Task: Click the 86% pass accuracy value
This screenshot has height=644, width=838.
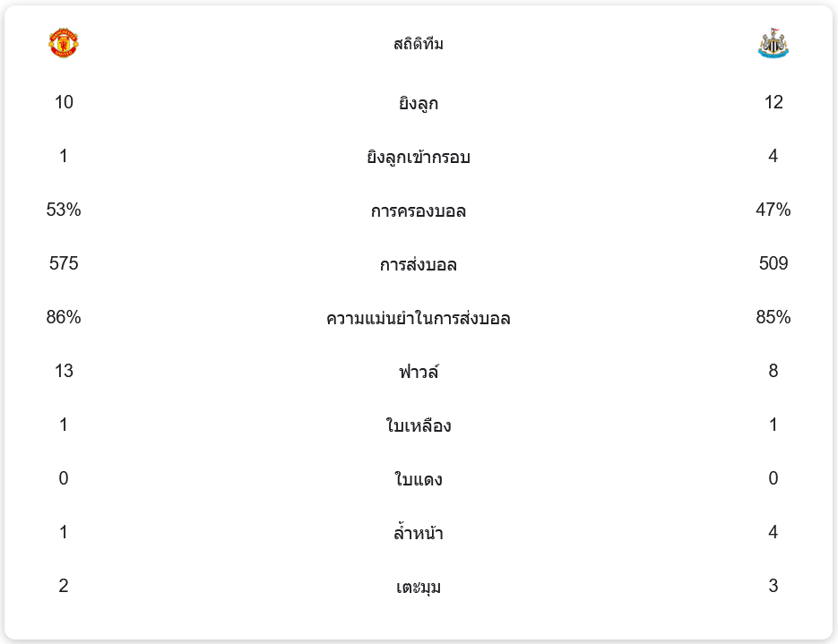Action: [x=64, y=317]
